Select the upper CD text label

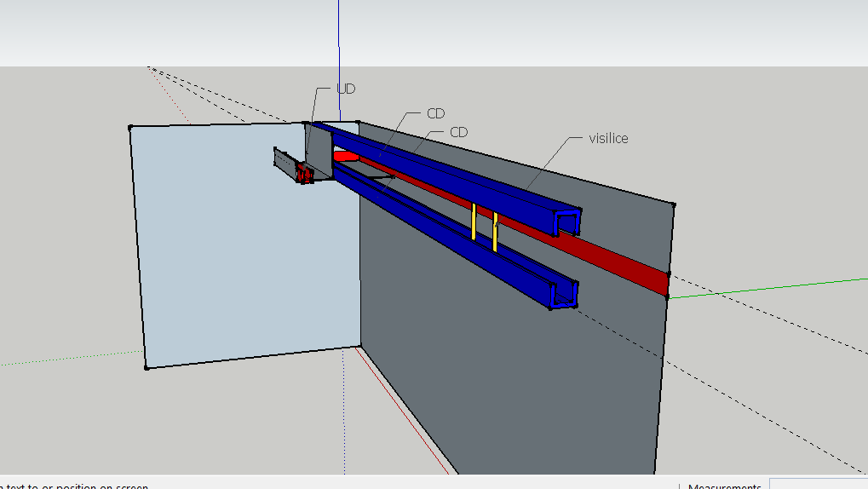pos(435,114)
